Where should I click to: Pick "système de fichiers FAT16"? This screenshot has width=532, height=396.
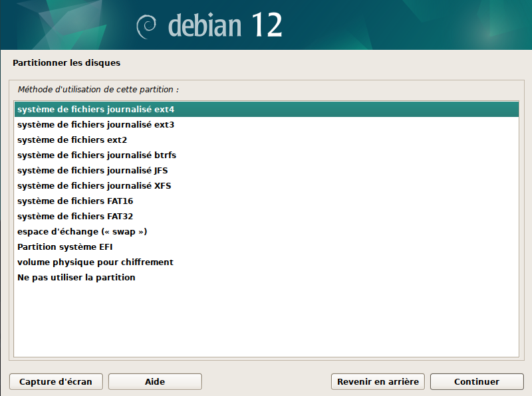pyautogui.click(x=267, y=201)
